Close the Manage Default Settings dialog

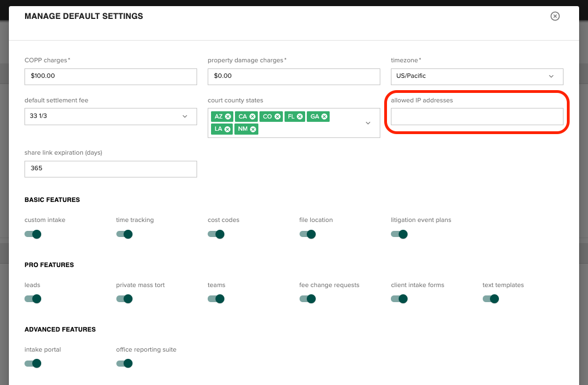[555, 16]
